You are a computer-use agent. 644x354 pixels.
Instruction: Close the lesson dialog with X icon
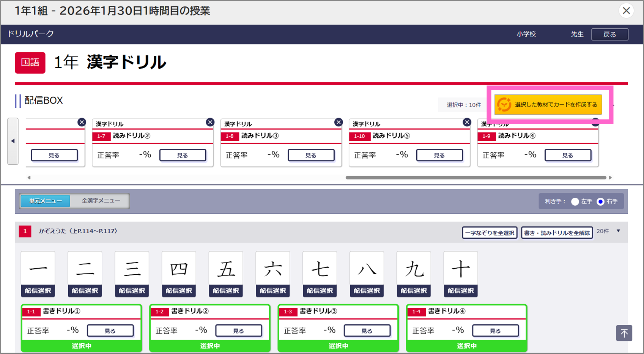626,11
